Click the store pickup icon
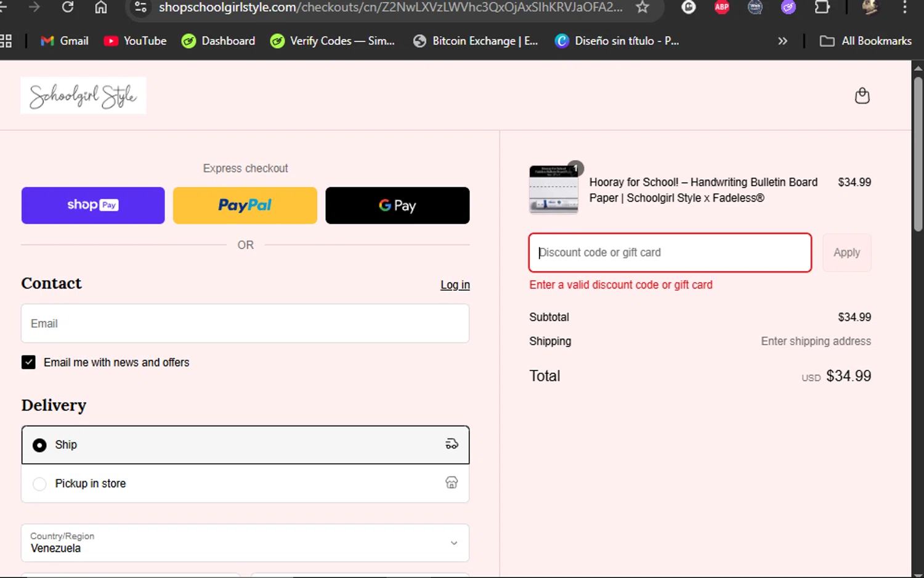The height and width of the screenshot is (578, 924). [x=452, y=482]
